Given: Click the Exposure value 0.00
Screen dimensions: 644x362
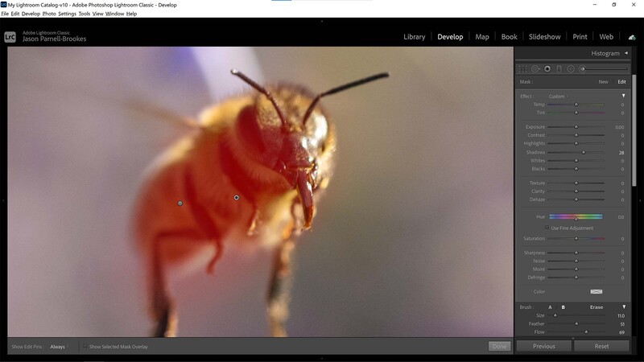Looking at the screenshot, I should tap(619, 127).
